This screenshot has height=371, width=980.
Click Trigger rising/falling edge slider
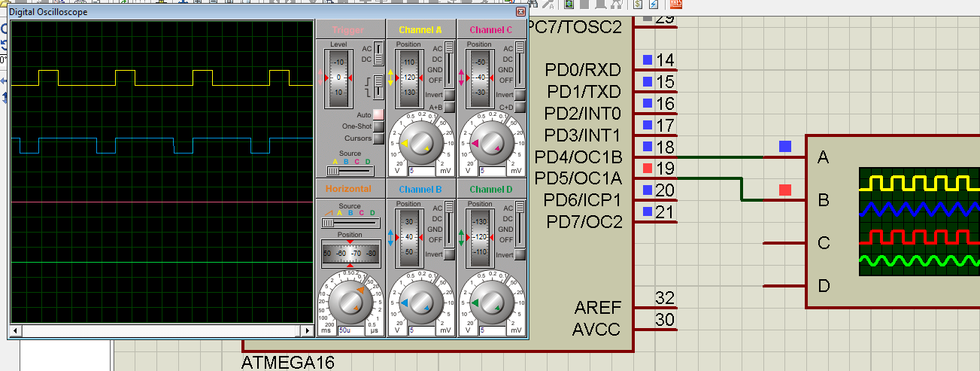click(x=378, y=87)
